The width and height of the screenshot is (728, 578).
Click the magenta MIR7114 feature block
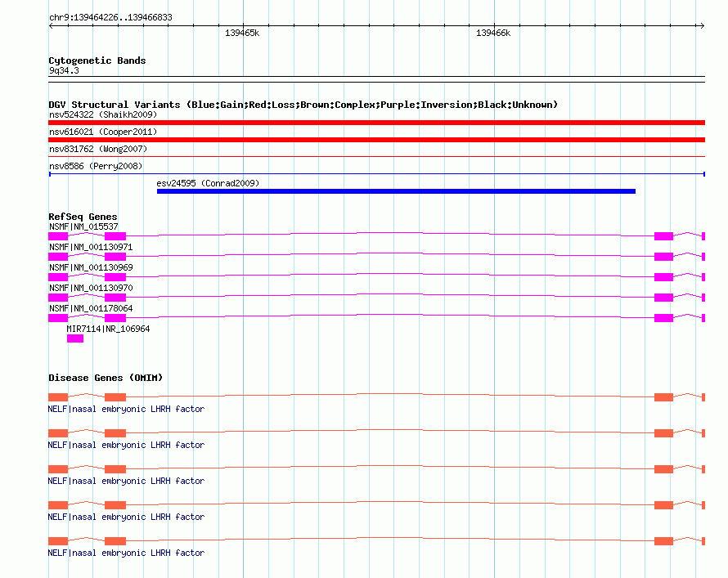pos(75,338)
